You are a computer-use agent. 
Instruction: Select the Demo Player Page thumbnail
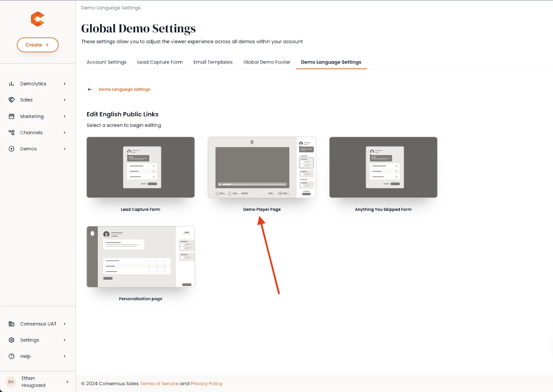262,167
